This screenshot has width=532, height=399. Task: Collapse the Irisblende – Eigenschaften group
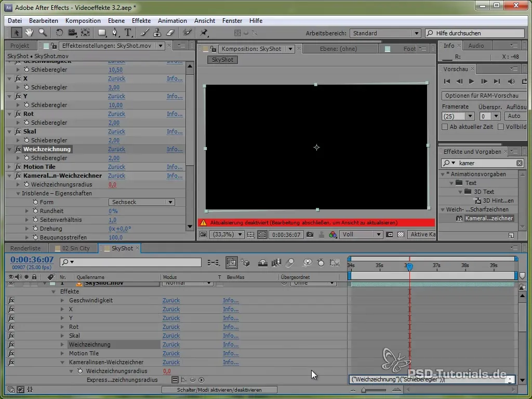click(18, 193)
